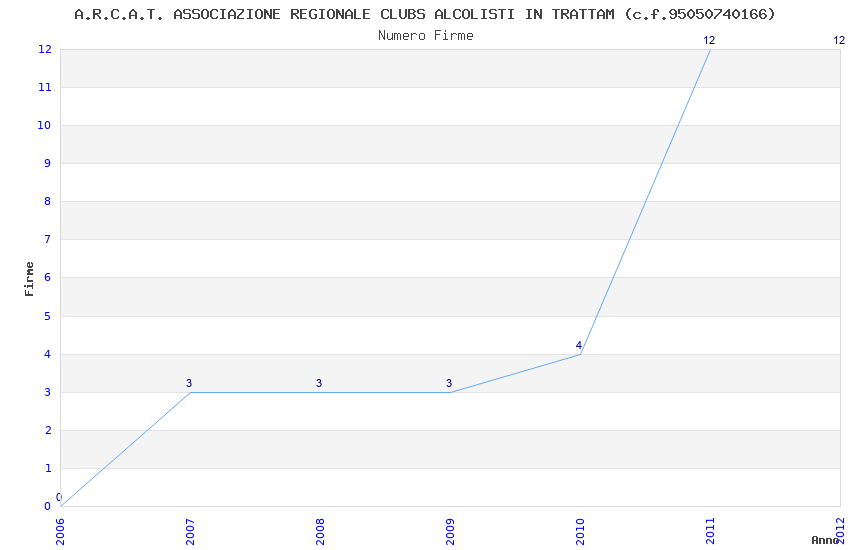Image resolution: width=850 pixels, height=550 pixels.
Task: Click y-axis tick value 1
Action: tap(48, 468)
